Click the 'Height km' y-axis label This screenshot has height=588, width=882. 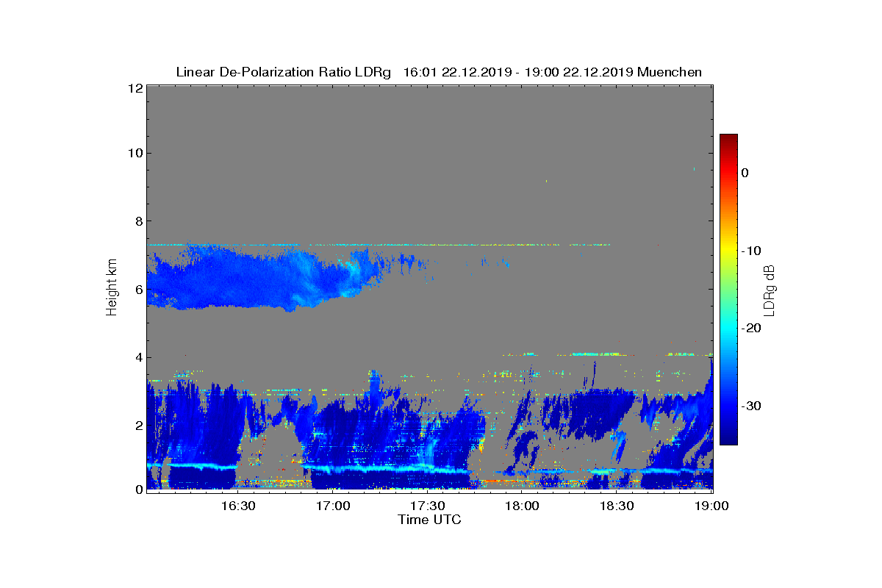click(x=112, y=287)
